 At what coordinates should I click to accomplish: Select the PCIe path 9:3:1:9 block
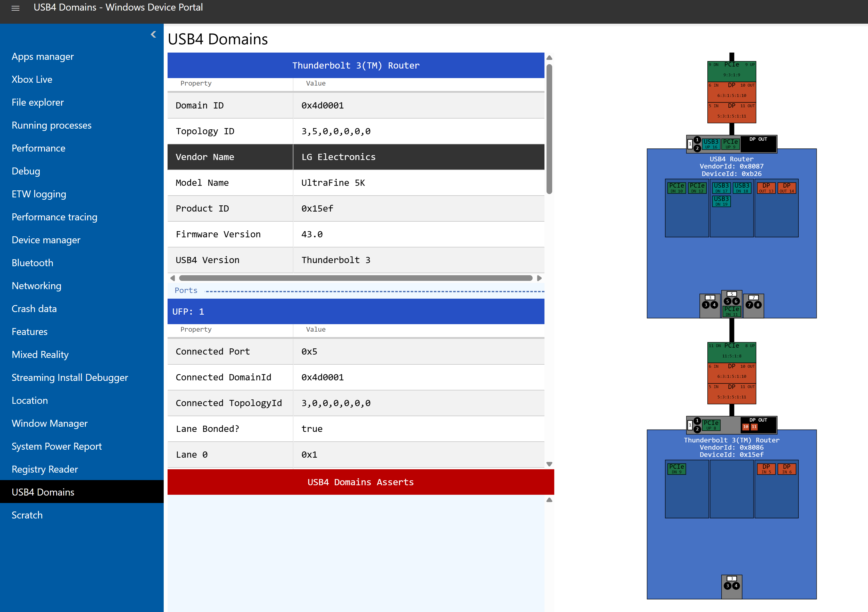click(x=732, y=71)
